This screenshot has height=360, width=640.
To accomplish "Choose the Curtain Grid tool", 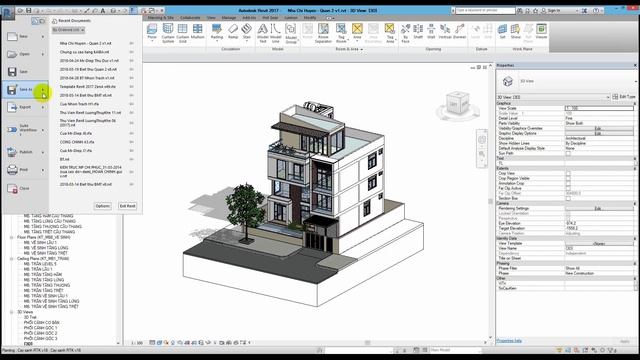I will point(182,33).
